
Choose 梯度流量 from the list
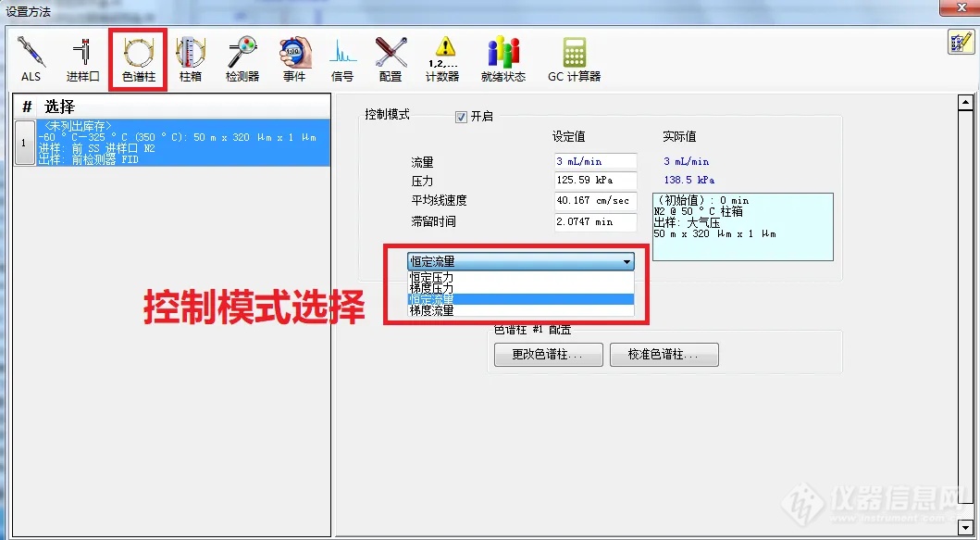pos(521,310)
